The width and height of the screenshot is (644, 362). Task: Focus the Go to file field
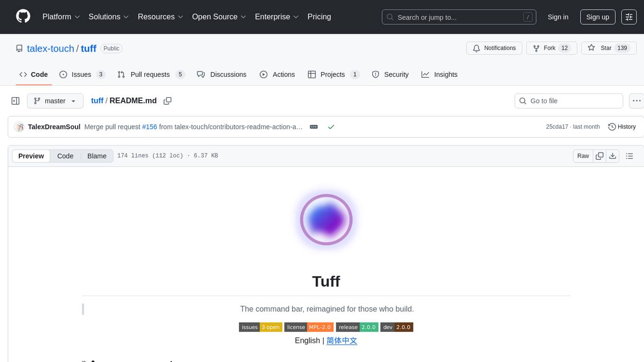click(569, 101)
